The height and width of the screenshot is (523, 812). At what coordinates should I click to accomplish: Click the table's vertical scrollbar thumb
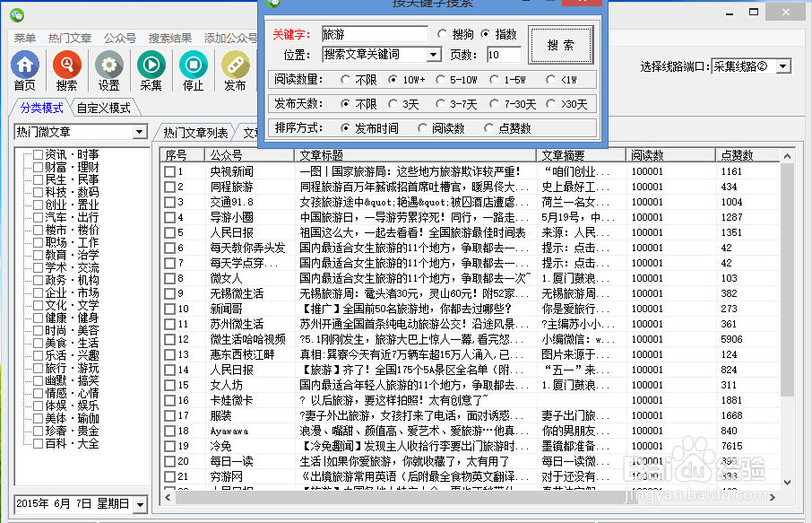[787, 280]
